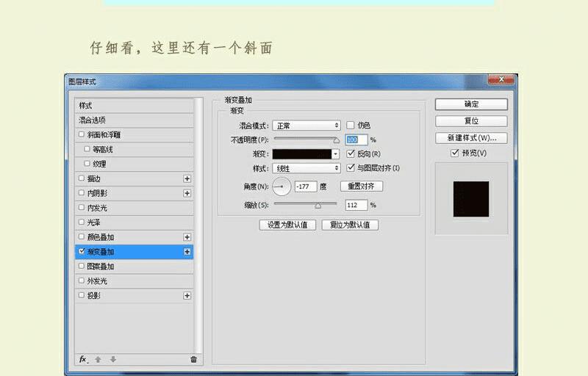This screenshot has width=588, height=376.
Task: Click the 确定 button
Action: point(471,104)
